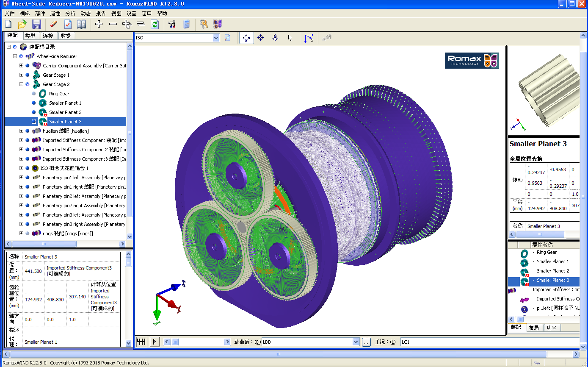The image size is (588, 367).
Task: Toggle visibility dot of ISO 概念式花键耦合 1
Action: (x=28, y=168)
